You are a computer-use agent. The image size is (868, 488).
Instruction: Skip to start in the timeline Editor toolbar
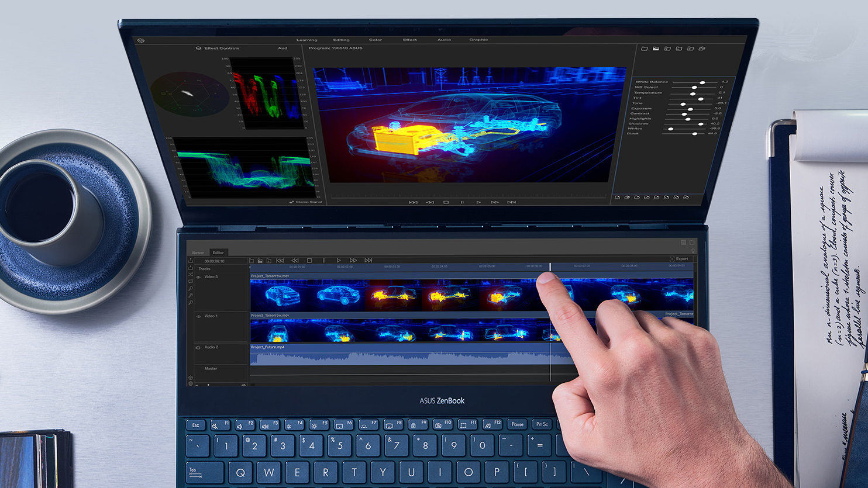[x=280, y=260]
